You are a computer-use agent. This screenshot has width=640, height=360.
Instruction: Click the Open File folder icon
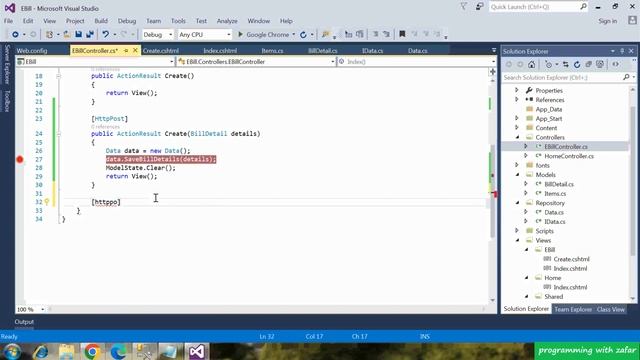[x=67, y=35]
